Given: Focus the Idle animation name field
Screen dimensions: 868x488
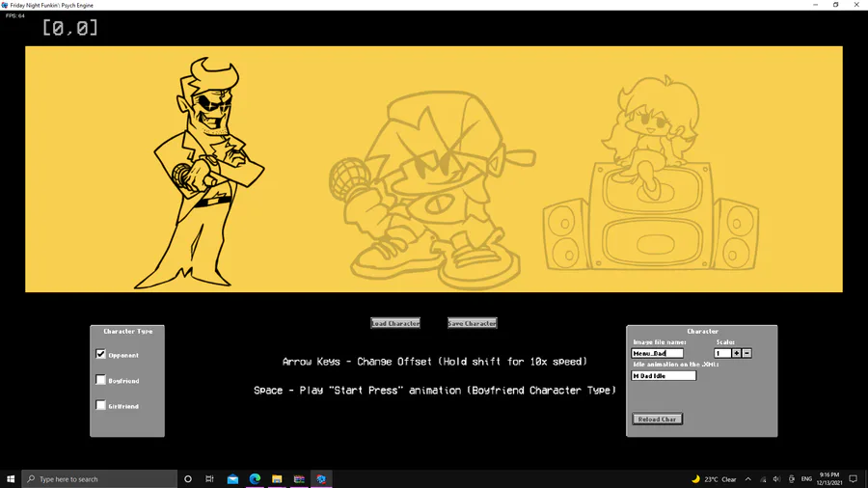Looking at the screenshot, I should coord(664,376).
